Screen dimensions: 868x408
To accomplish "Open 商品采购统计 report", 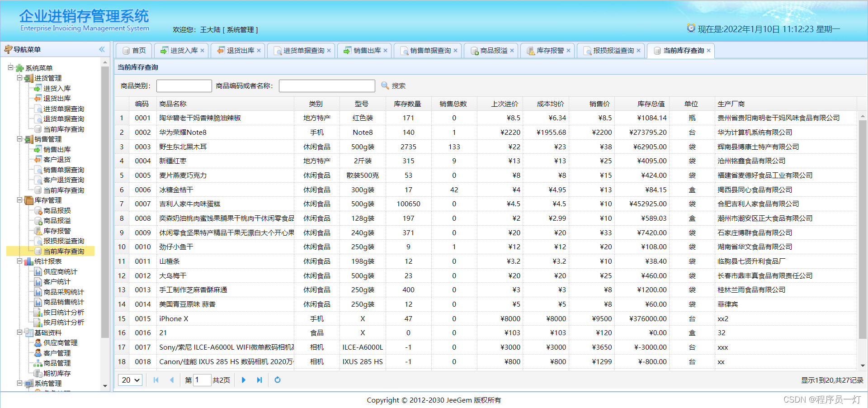I will pyautogui.click(x=64, y=292).
